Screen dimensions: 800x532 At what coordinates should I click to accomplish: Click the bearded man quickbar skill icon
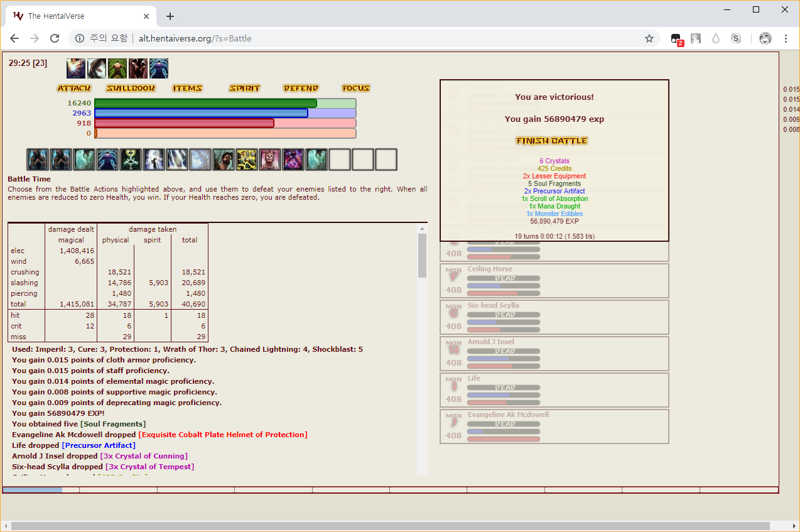tap(224, 160)
